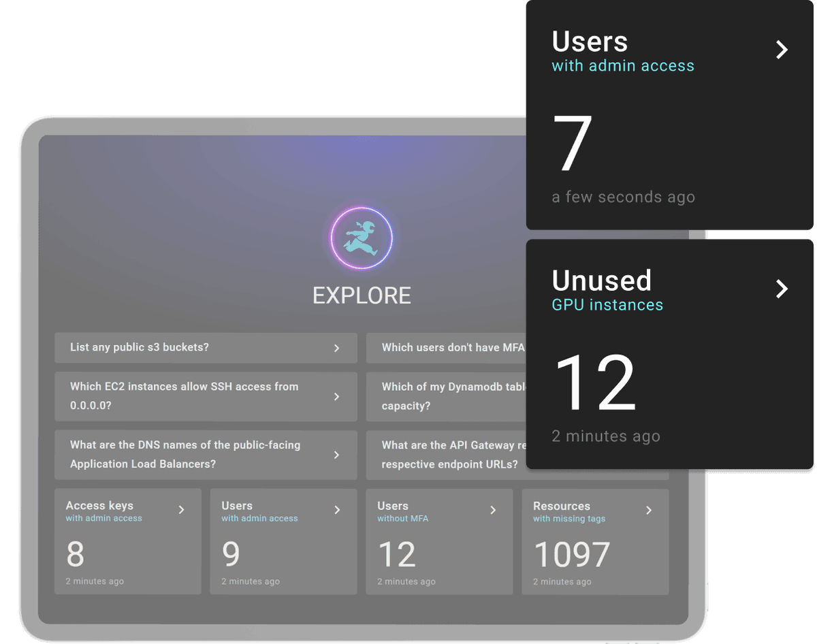Expand the public s3 buckets question

click(206, 348)
